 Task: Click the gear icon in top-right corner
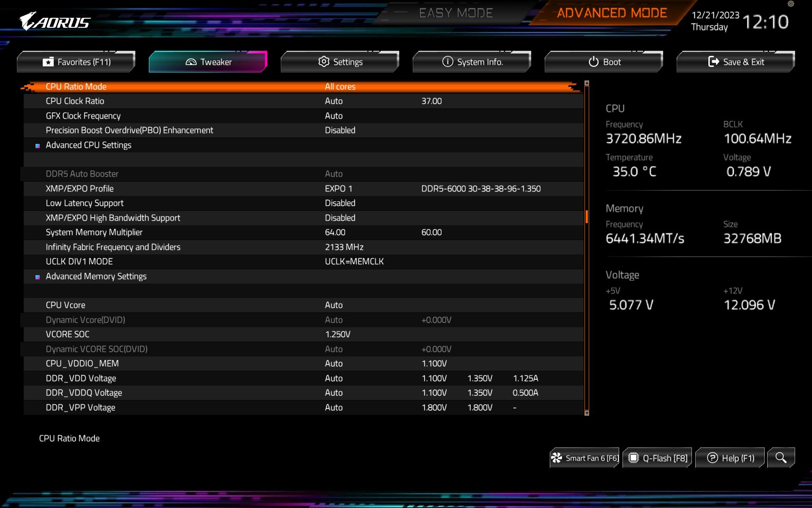791,4
